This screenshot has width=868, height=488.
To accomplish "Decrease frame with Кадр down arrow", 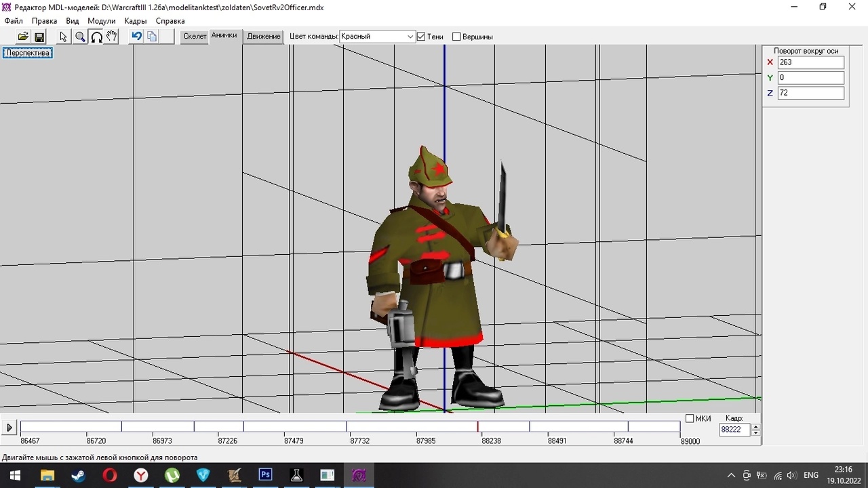I will tap(756, 432).
